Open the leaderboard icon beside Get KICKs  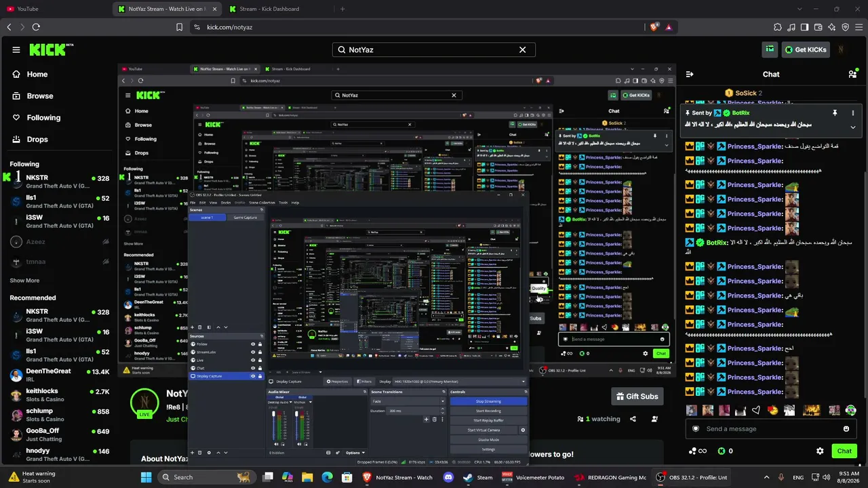[770, 49]
